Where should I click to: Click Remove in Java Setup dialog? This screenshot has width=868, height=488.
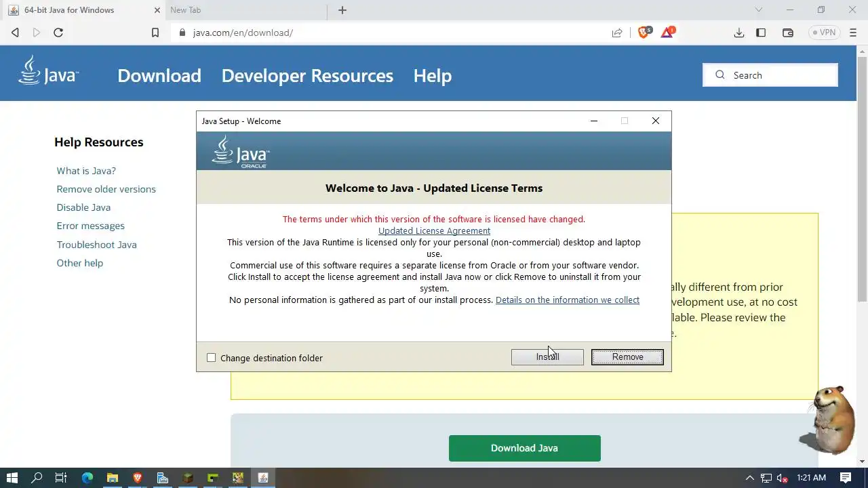point(627,357)
